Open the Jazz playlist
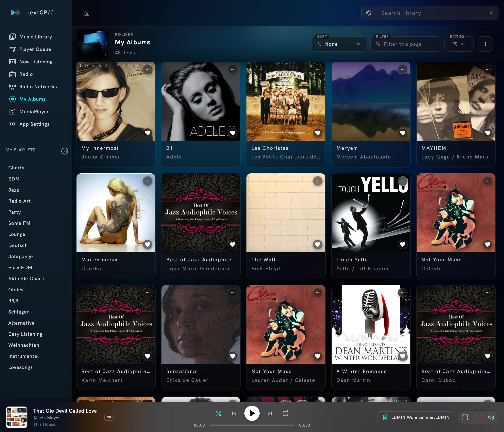Screen dimensions: 504x432 (14, 190)
